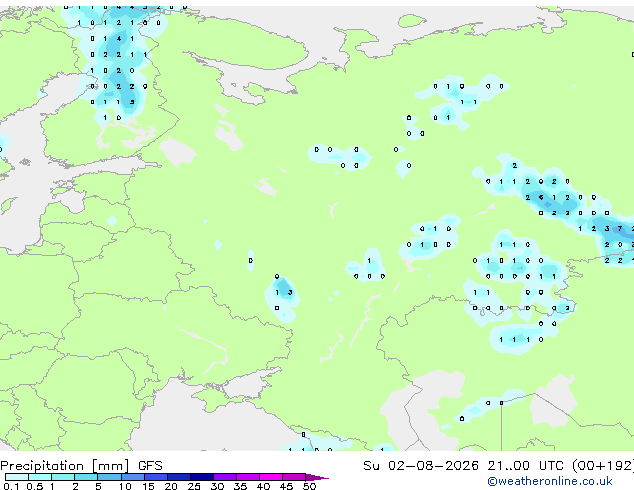The width and height of the screenshot is (634, 490).
Task: Click the '45' legend scale label
Action: click(286, 486)
